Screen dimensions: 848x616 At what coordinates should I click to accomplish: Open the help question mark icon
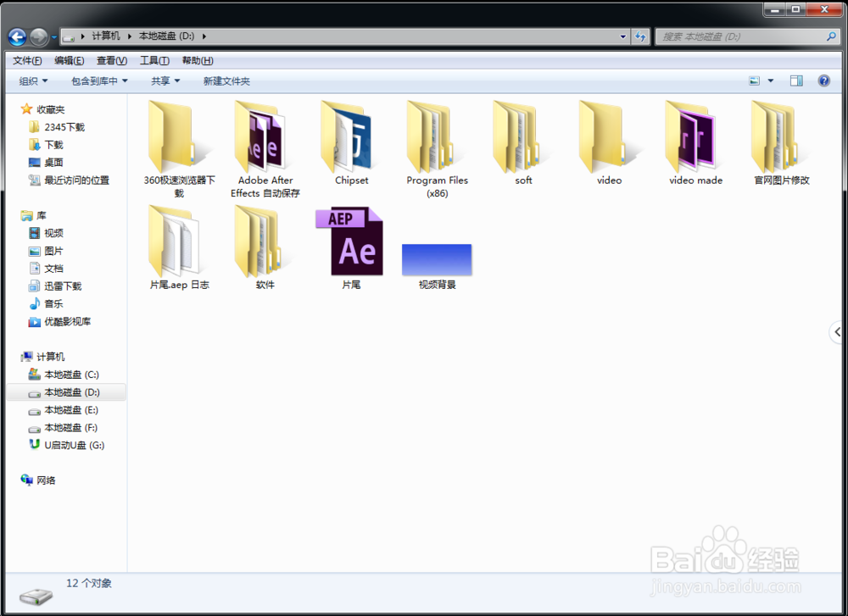pyautogui.click(x=823, y=81)
